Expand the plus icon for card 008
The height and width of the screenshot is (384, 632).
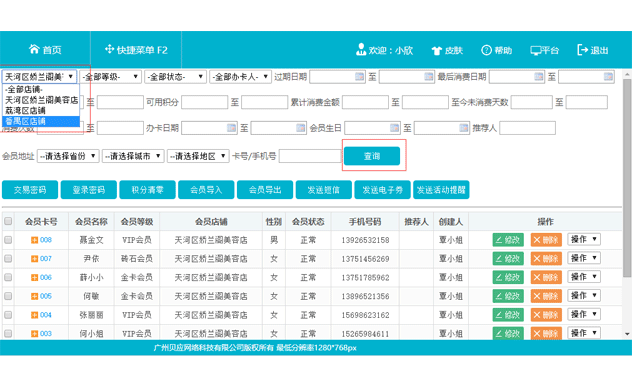pos(34,240)
